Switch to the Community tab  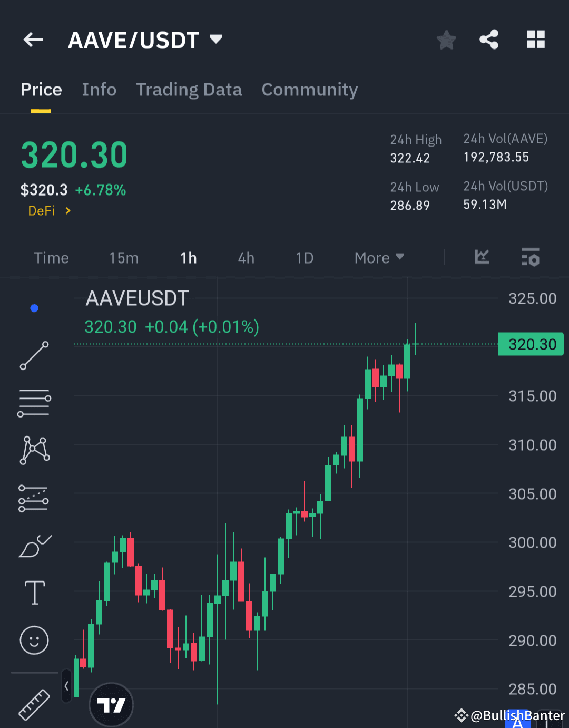coord(309,90)
